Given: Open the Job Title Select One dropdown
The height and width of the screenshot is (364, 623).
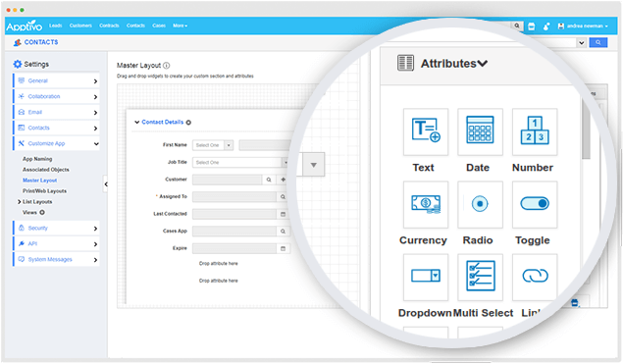Looking at the screenshot, I should click(240, 163).
